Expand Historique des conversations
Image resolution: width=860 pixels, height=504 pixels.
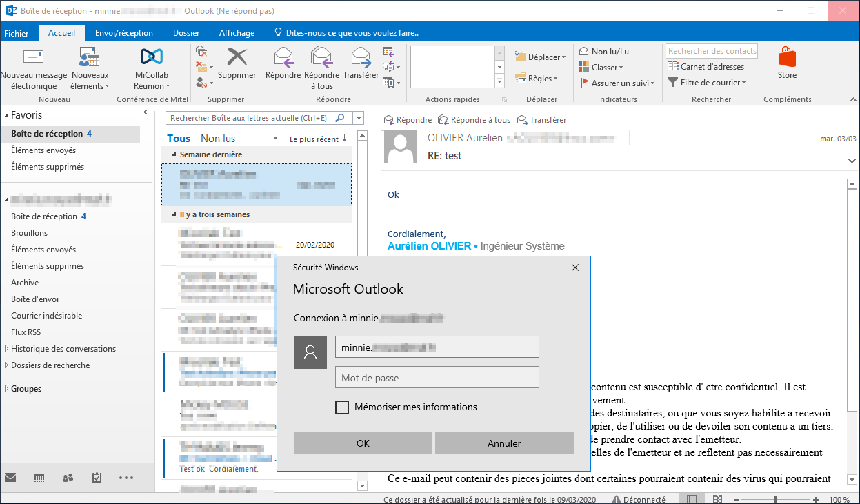[x=6, y=349]
